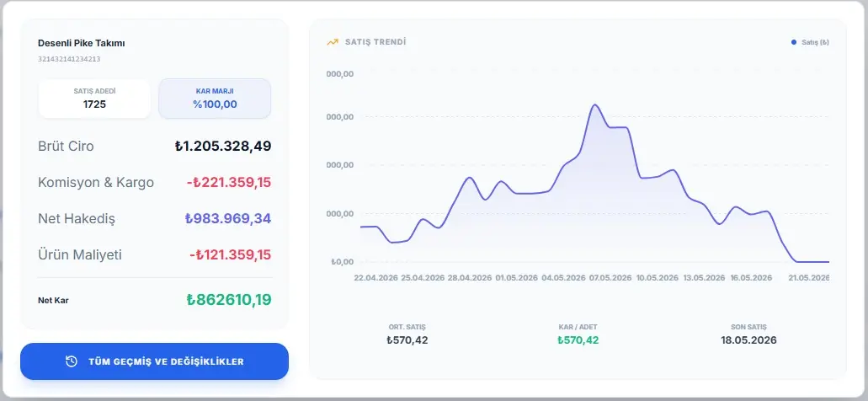
Task: Click the Son Satış date 18.05.2026
Action: click(748, 340)
